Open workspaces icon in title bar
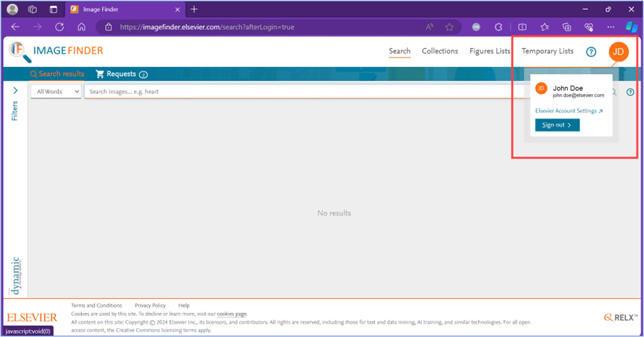 pyautogui.click(x=32, y=9)
